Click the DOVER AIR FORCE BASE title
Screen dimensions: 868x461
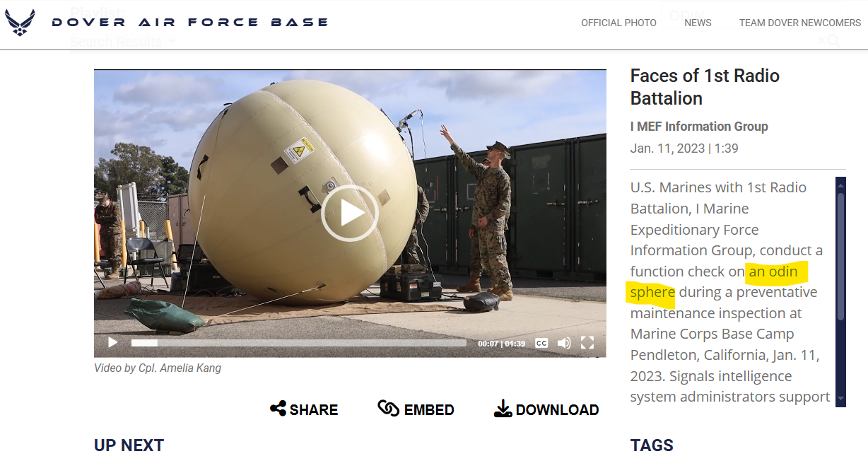point(190,23)
